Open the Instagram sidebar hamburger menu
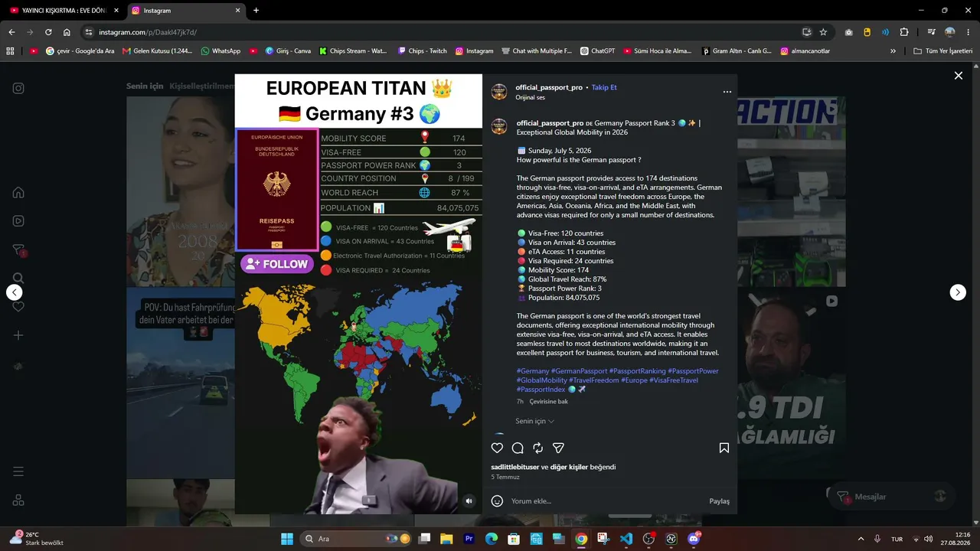Image resolution: width=980 pixels, height=551 pixels. [x=18, y=471]
